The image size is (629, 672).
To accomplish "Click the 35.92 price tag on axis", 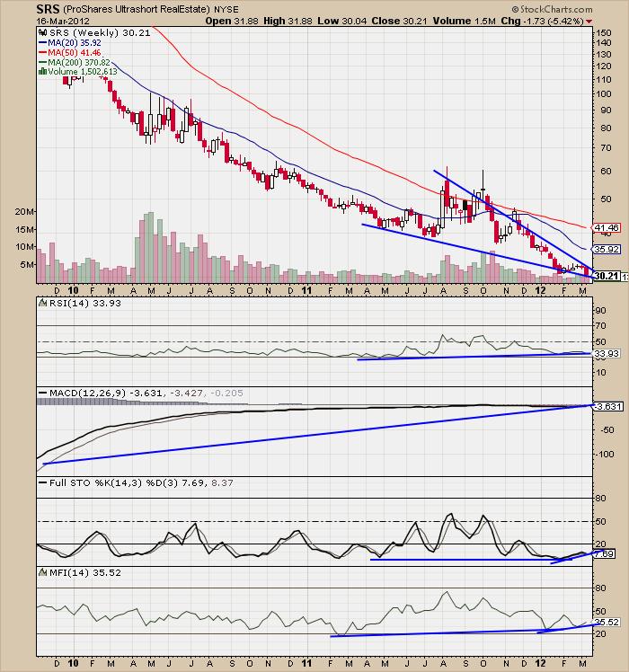I will click(607, 249).
